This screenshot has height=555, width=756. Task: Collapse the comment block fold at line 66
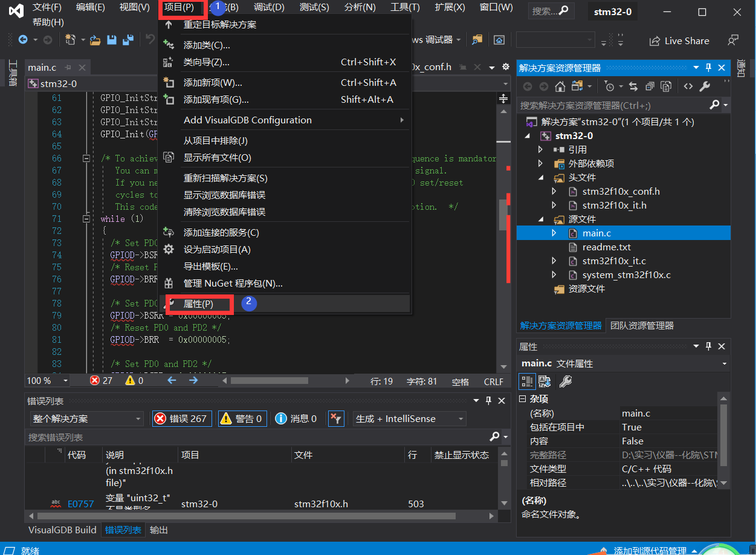[x=86, y=158]
